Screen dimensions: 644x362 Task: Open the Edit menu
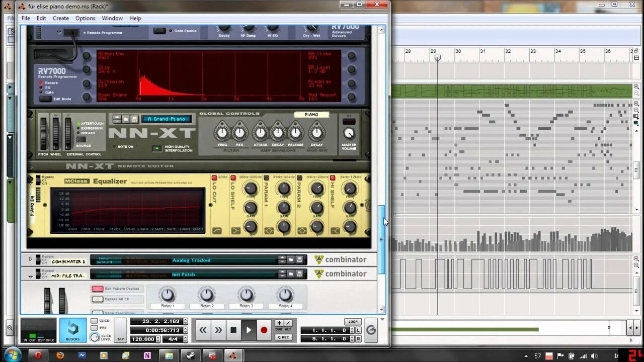(x=41, y=18)
